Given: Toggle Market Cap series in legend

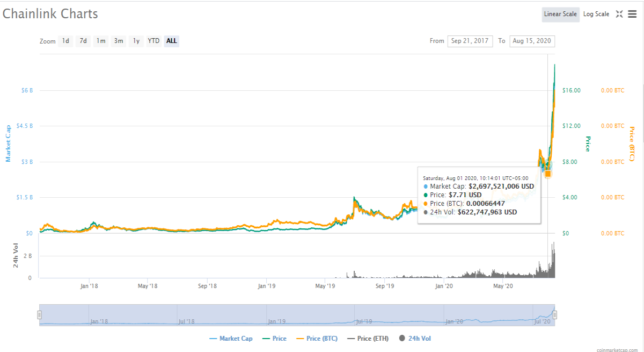Looking at the screenshot, I should click(231, 339).
